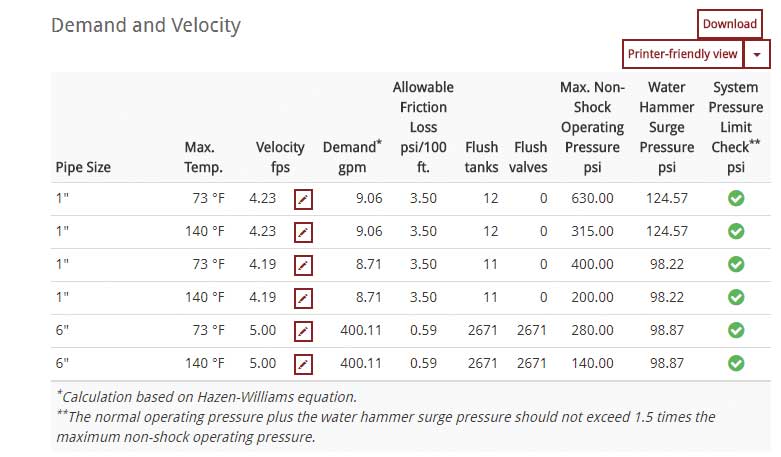Click green check for 400.00 psi row
Image resolution: width=781 pixels, height=457 pixels.
pyautogui.click(x=736, y=264)
